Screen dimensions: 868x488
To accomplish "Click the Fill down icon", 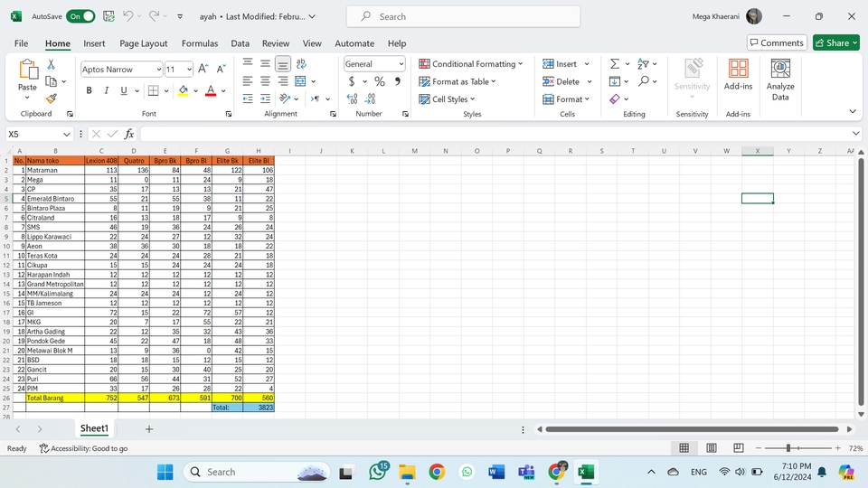I will pos(615,81).
